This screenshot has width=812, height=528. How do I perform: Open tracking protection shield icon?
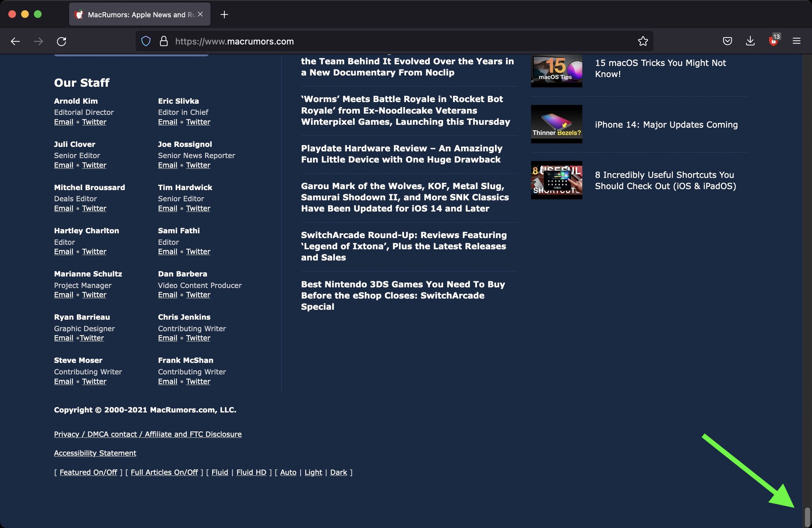tap(146, 41)
